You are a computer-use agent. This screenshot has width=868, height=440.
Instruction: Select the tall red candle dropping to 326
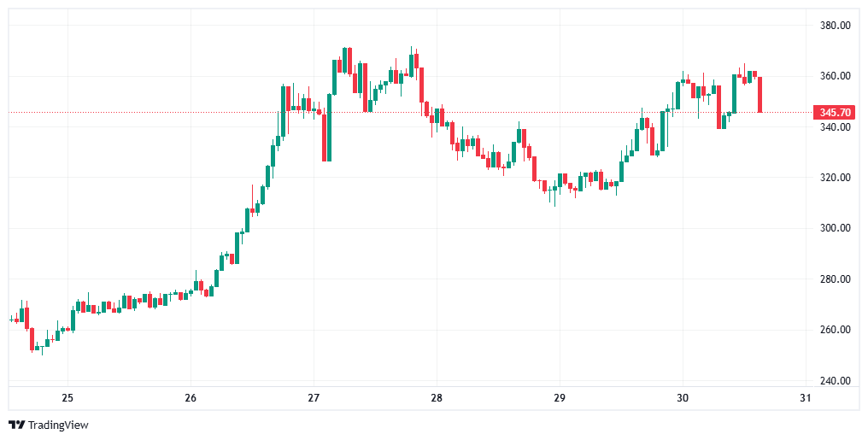point(325,137)
